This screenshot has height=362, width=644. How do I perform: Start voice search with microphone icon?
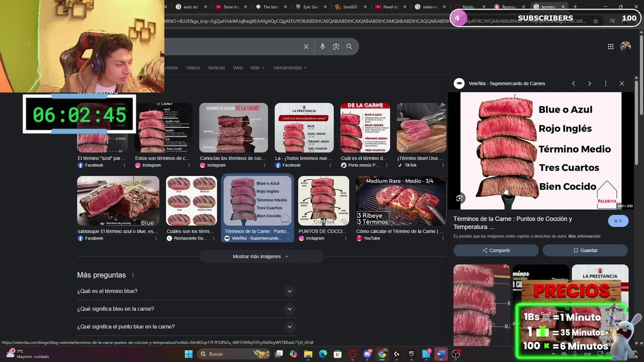[323, 47]
